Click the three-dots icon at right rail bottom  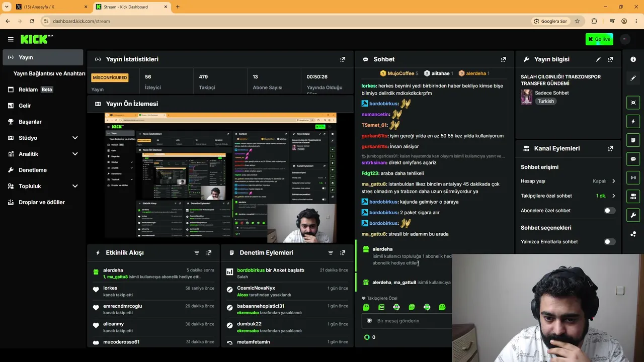633,234
